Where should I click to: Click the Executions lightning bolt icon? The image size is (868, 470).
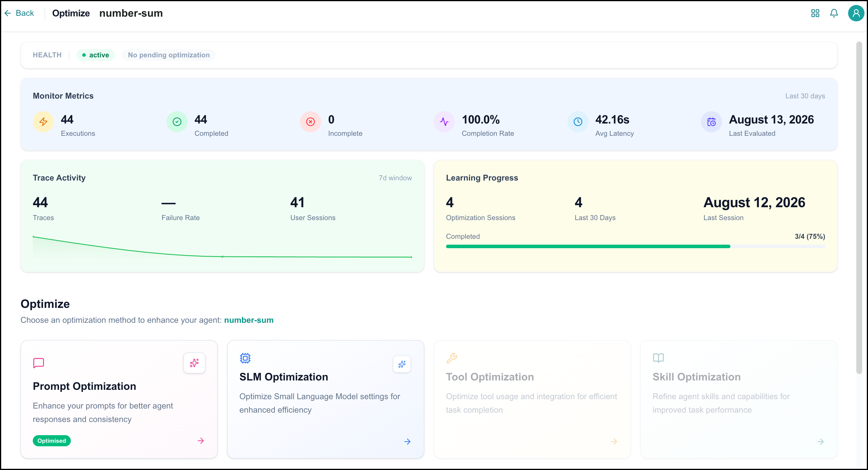(x=43, y=122)
